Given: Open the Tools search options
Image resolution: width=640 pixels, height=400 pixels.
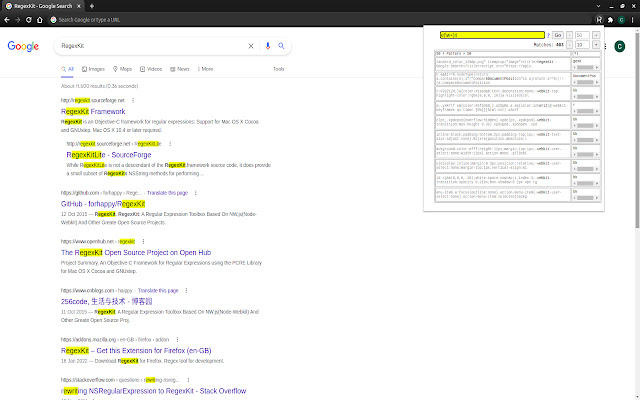Looking at the screenshot, I should [x=279, y=69].
